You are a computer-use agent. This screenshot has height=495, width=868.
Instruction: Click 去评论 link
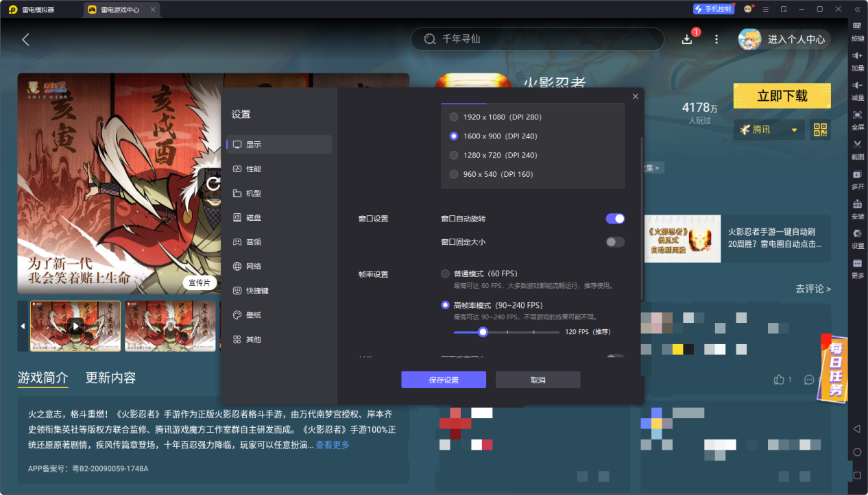tap(813, 289)
